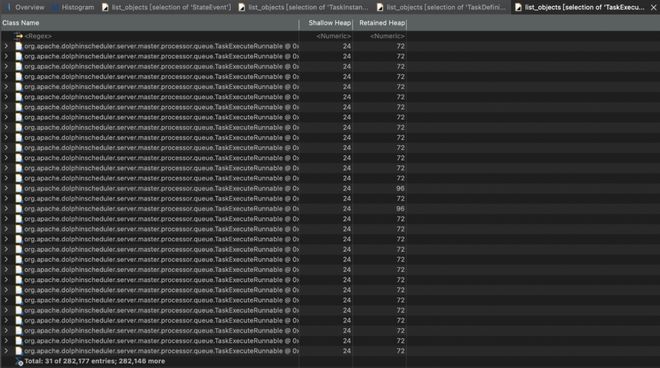Expand last TaskExecuteRunnable row above Total
660x368 pixels.
click(6, 351)
